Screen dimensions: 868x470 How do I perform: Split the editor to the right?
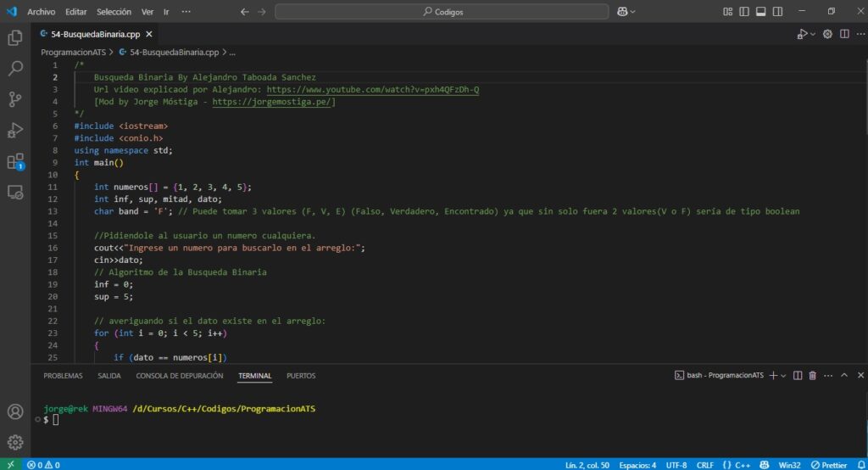click(x=844, y=34)
